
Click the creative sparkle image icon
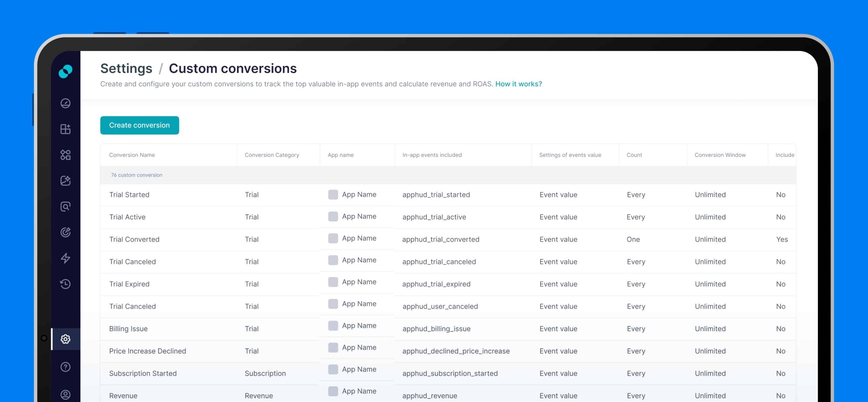[x=65, y=181]
